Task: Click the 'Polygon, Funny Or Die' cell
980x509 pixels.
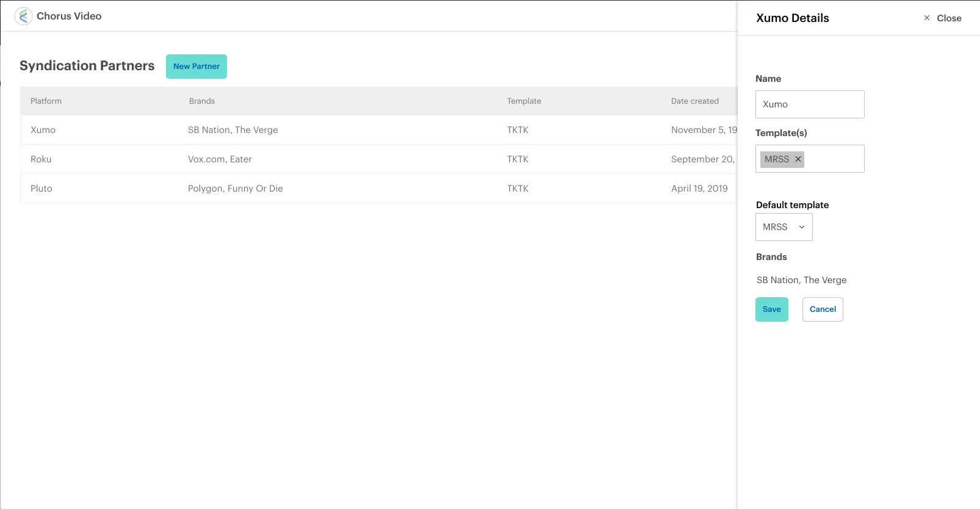Action: click(236, 189)
